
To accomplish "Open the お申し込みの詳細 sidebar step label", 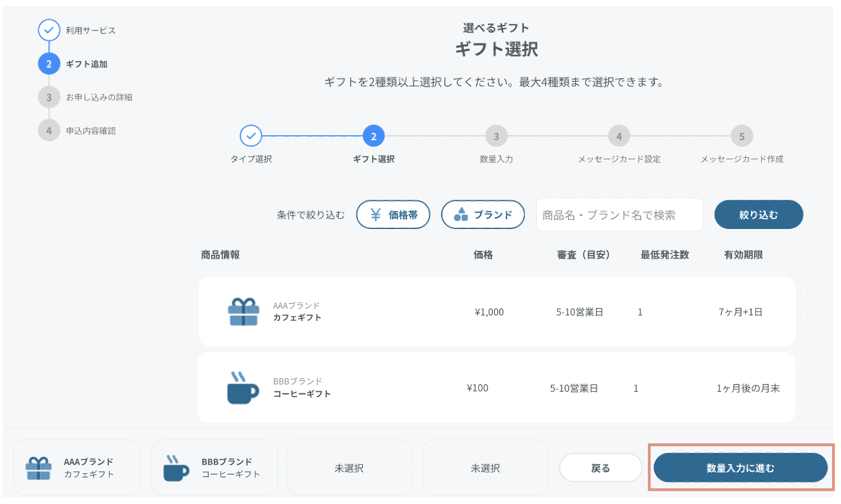I will coord(99,97).
